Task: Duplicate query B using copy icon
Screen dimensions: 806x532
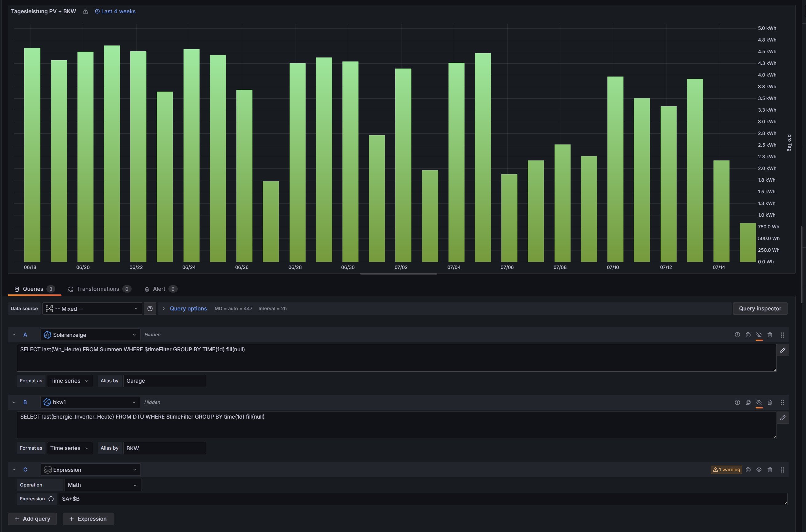Action: coord(748,402)
